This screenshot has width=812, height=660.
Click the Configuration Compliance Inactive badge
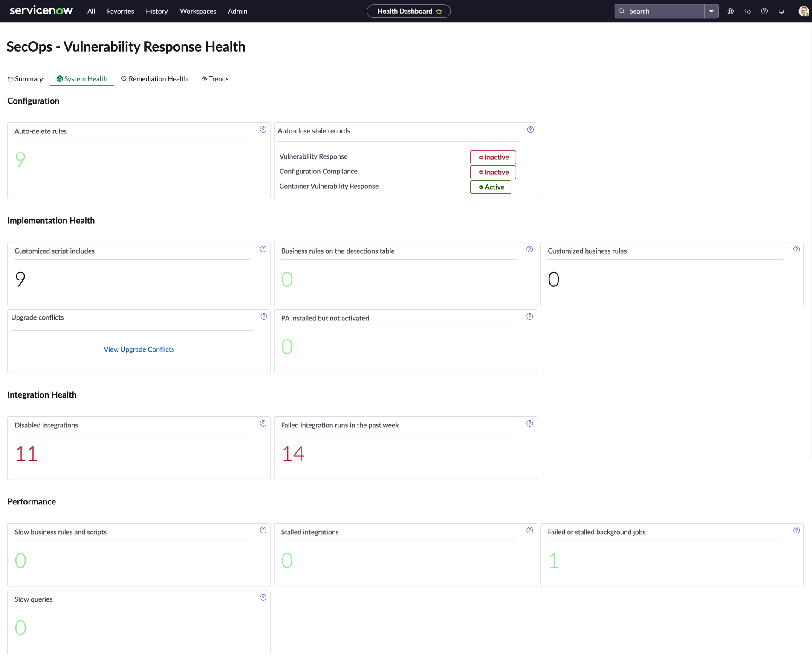[x=493, y=172]
